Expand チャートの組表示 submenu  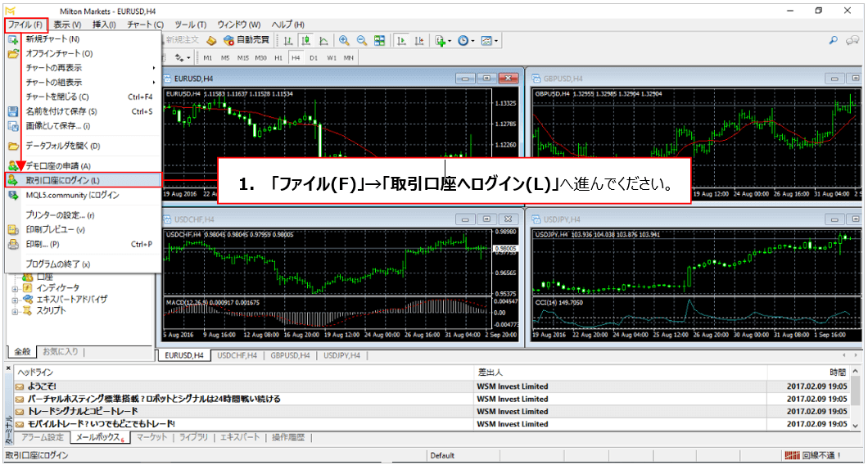click(83, 83)
